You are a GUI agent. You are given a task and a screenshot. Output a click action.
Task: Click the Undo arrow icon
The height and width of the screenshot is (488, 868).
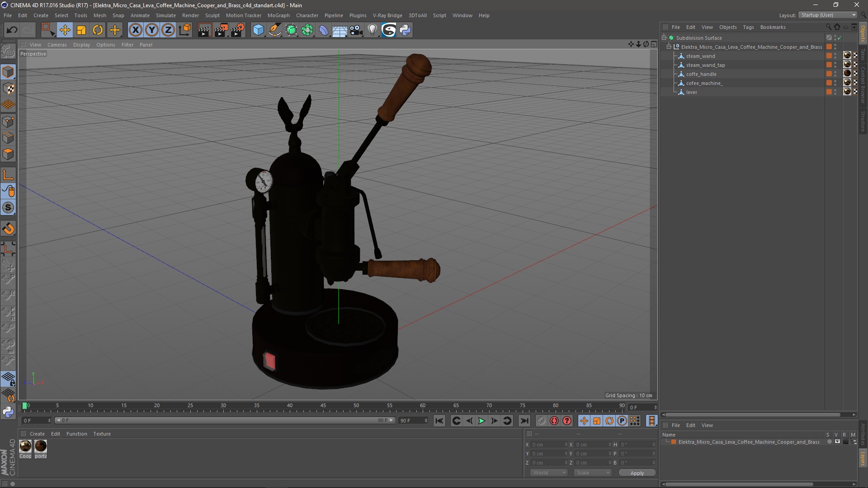[12, 30]
